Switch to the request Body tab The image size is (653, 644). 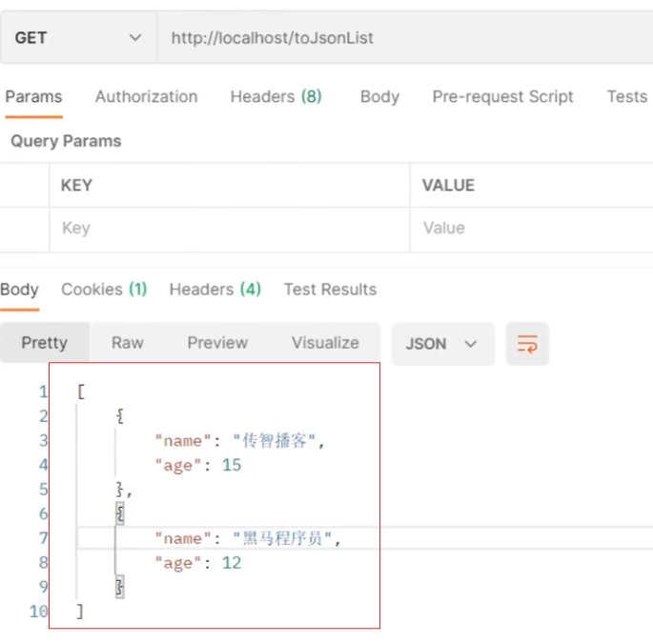tap(379, 96)
